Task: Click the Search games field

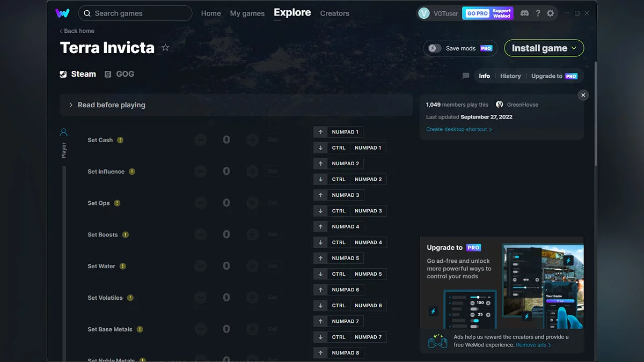Action: (x=135, y=13)
